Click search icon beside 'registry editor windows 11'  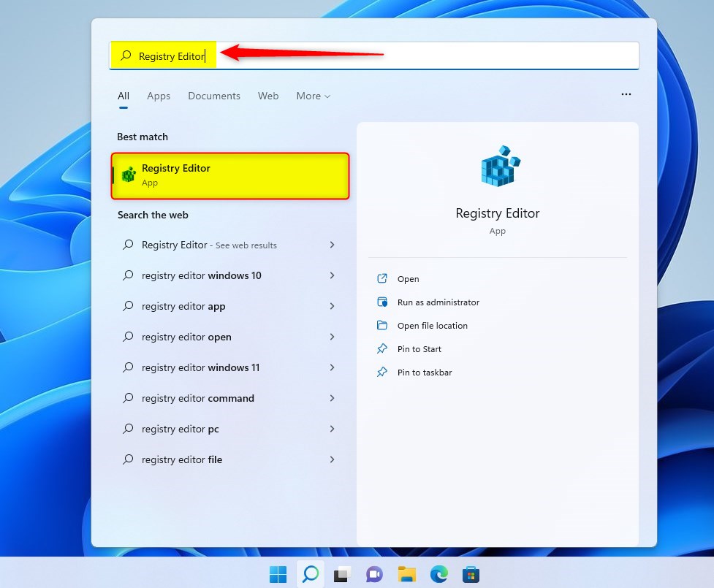pos(128,367)
